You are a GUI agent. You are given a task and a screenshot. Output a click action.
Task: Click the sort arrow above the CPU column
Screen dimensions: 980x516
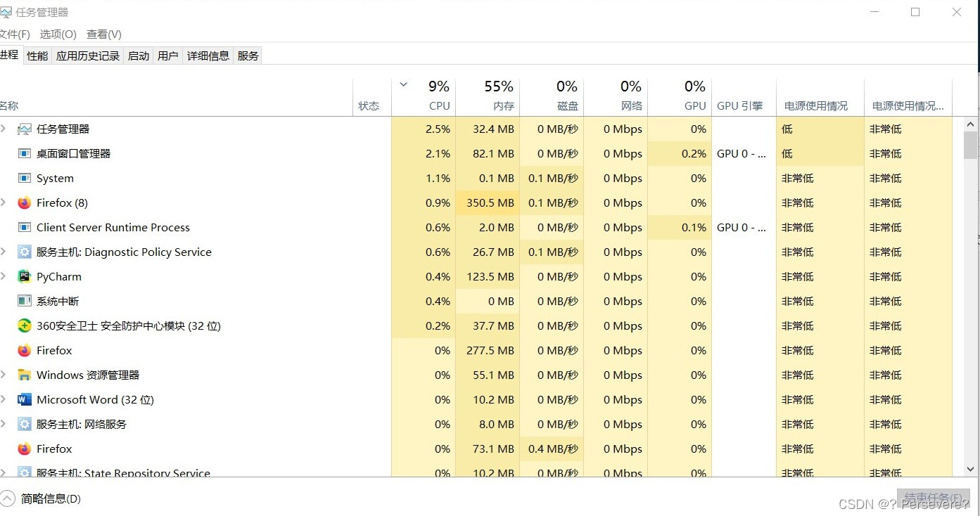click(x=404, y=85)
